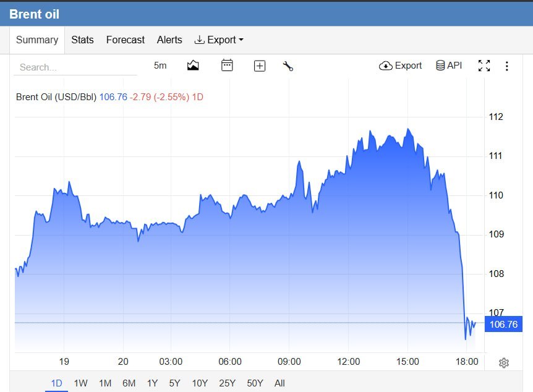This screenshot has height=392, width=533.
Task: Open the chart settings gear
Action: [x=504, y=363]
